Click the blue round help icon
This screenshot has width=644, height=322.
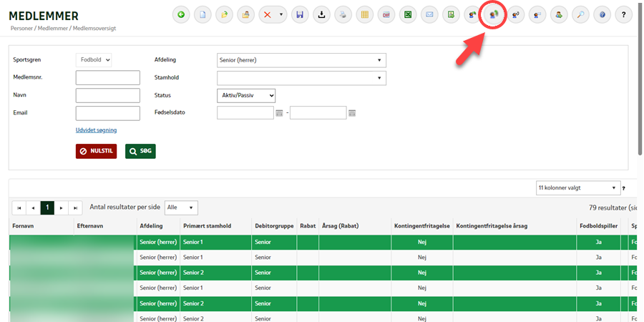click(602, 15)
